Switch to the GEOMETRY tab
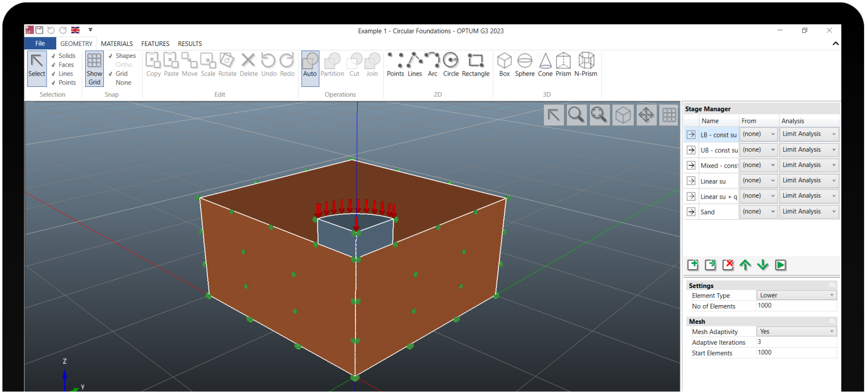This screenshot has height=392, width=868. [77, 44]
